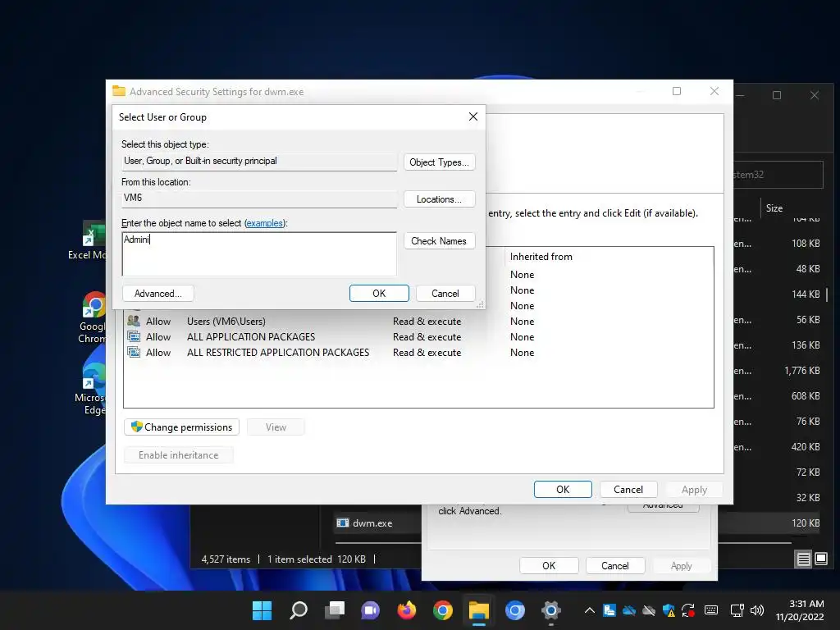Launch Firefox from the taskbar

[x=407, y=610]
